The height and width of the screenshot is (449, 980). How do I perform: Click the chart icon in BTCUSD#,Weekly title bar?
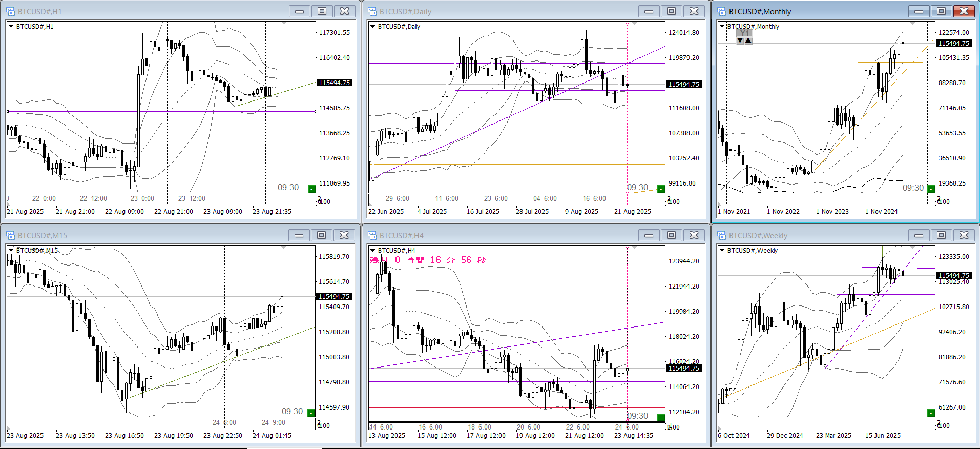pyautogui.click(x=722, y=235)
